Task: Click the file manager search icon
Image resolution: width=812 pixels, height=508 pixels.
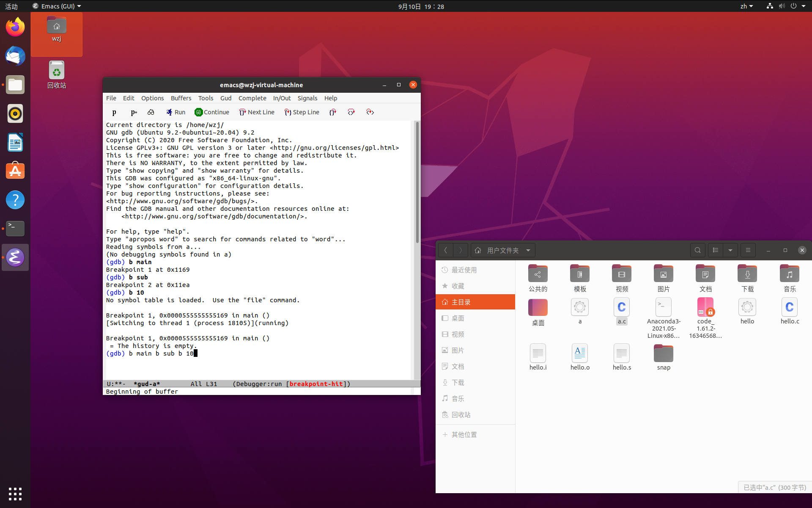Action: [x=697, y=250]
